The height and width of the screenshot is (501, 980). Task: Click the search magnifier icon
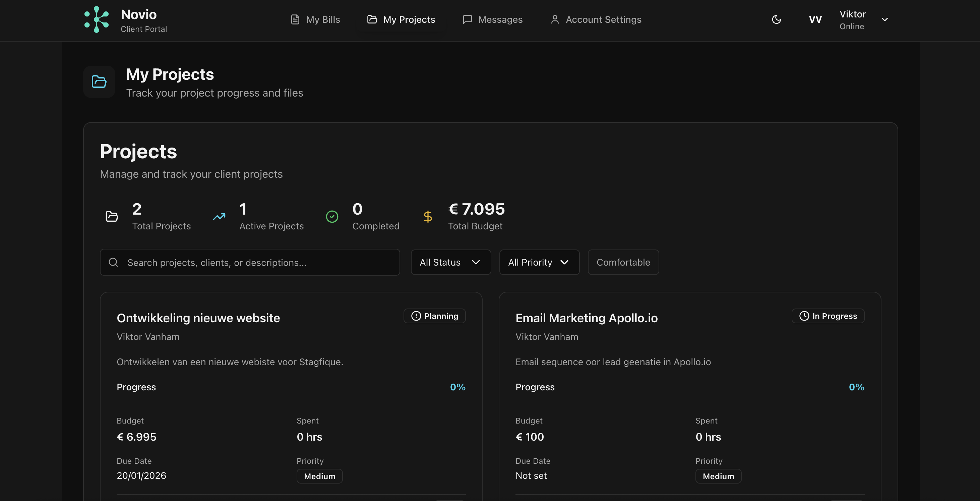(x=113, y=262)
